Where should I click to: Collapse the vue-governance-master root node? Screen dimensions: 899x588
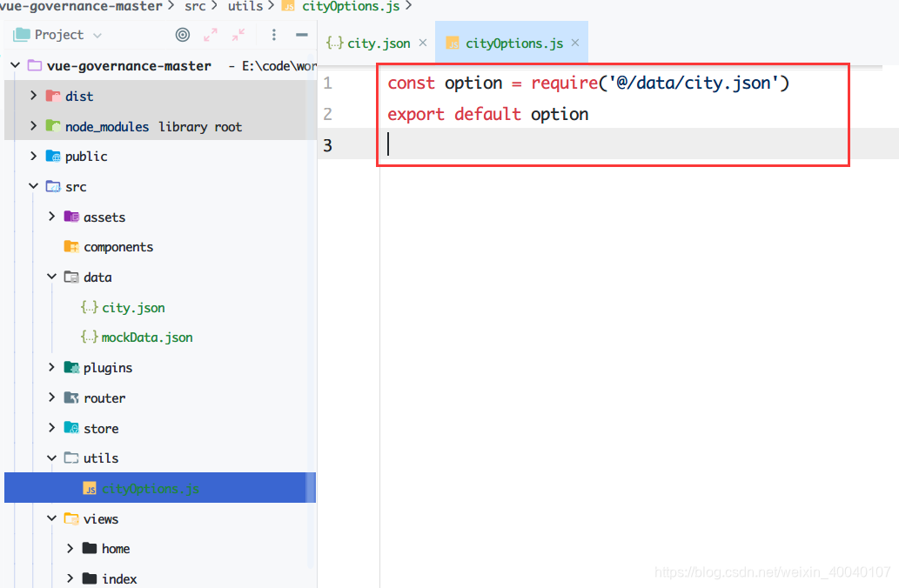[16, 65]
